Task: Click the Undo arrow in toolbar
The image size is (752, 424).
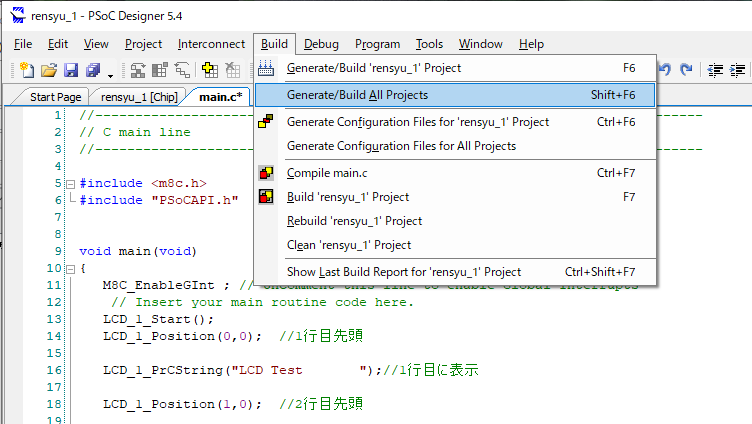Action: [x=665, y=70]
